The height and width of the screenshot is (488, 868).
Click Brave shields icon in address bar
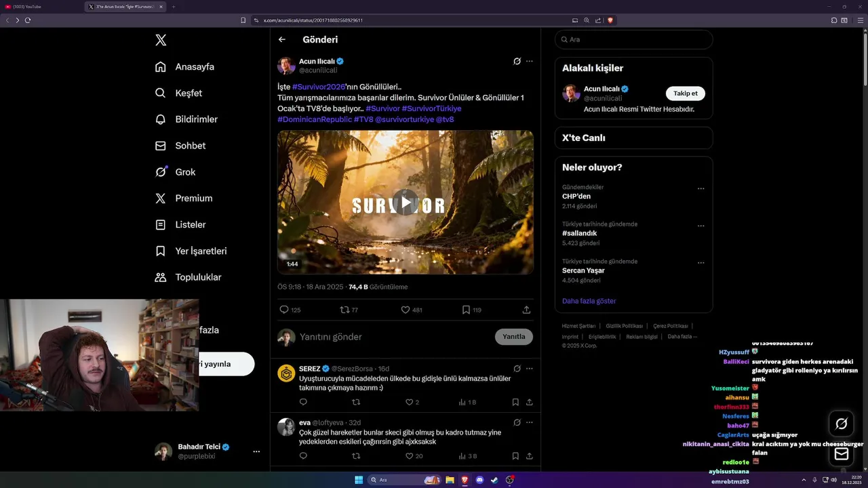click(610, 20)
